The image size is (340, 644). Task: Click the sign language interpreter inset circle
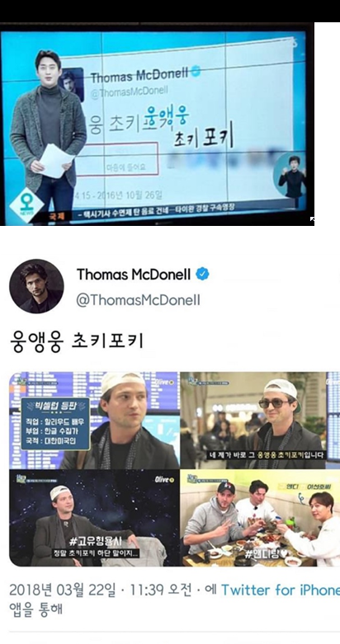point(291,176)
